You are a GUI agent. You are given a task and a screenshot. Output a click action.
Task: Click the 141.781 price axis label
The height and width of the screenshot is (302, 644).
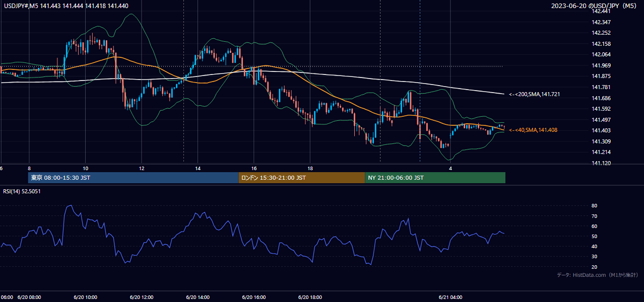click(601, 87)
